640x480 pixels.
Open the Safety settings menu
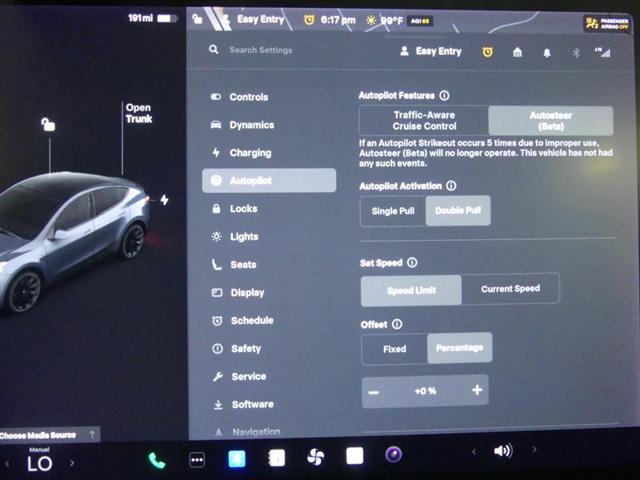tap(269, 348)
